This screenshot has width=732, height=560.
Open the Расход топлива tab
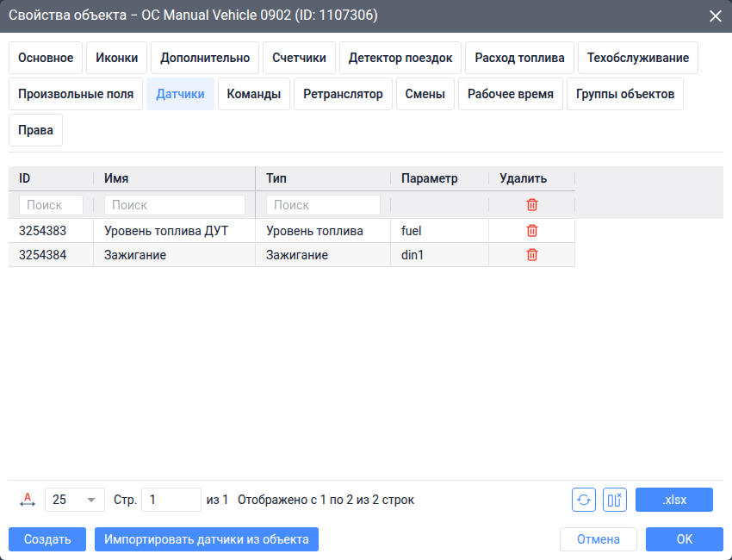click(x=519, y=58)
